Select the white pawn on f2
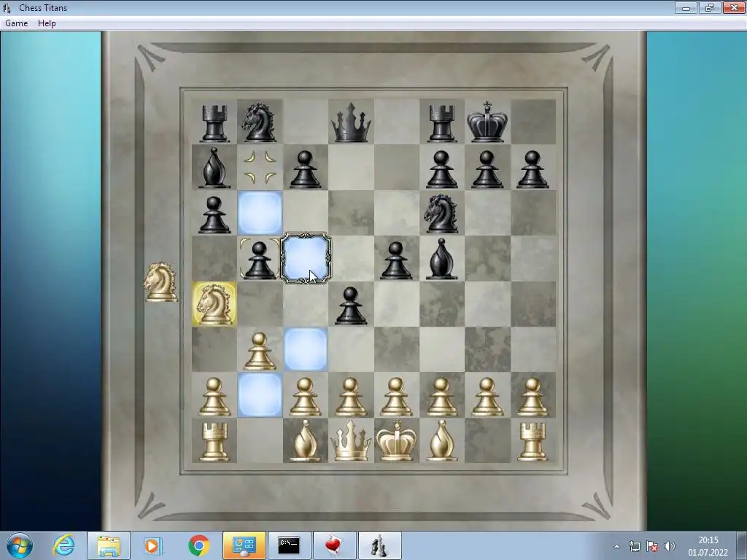The image size is (747, 560). 441,397
